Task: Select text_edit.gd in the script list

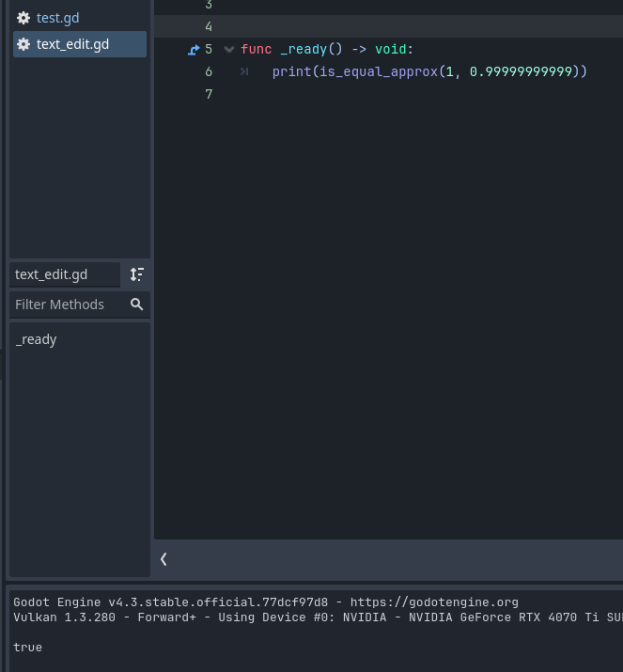Action: pos(72,44)
